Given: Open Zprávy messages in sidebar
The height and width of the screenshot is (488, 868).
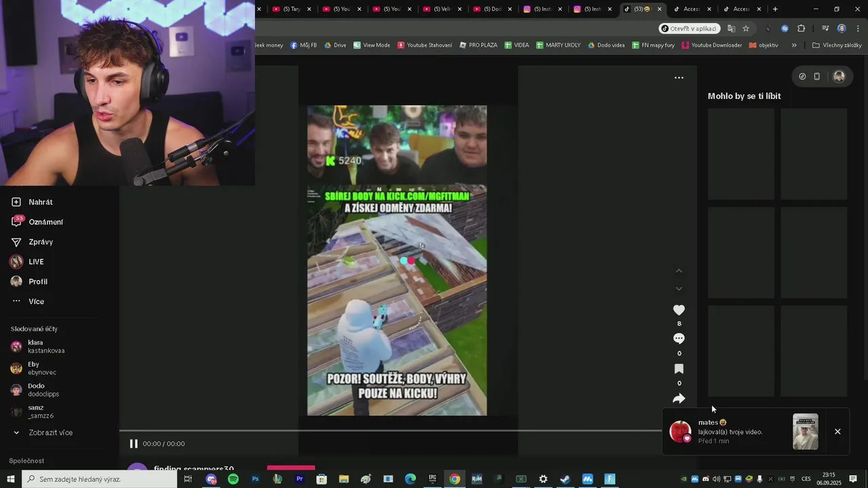Looking at the screenshot, I should (x=32, y=242).
